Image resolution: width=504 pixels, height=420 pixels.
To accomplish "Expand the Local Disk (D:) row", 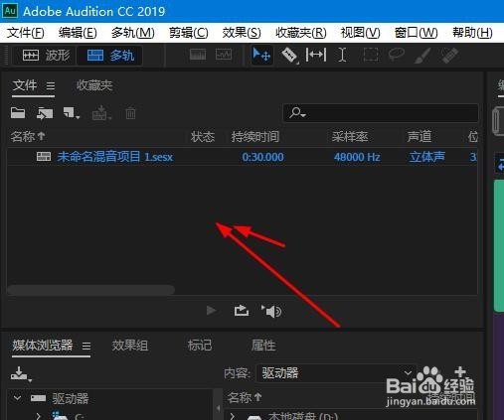I will pos(232,416).
